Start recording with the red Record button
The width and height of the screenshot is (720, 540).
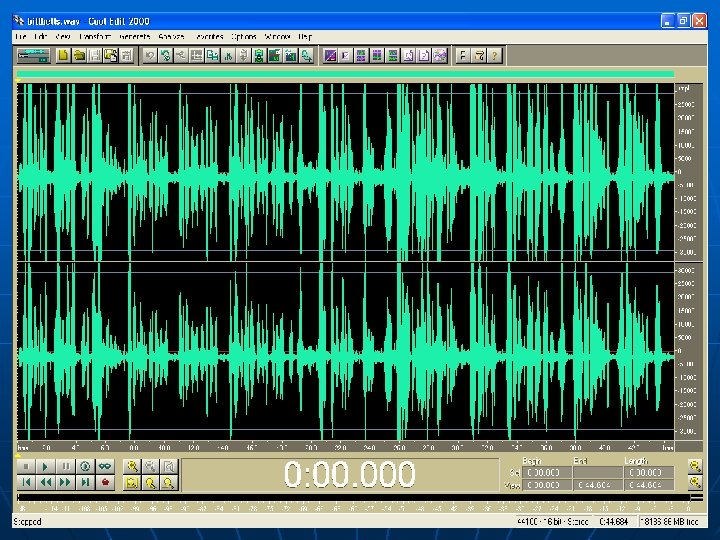(x=104, y=482)
